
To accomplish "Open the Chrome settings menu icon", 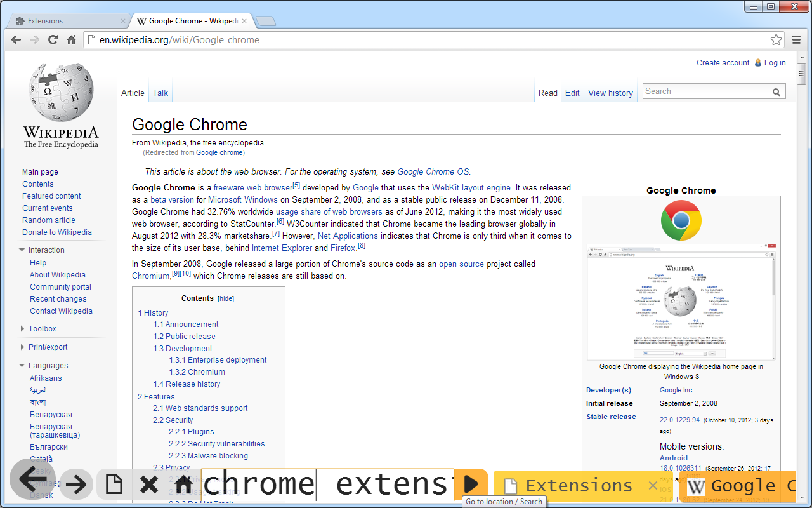I will (x=797, y=39).
